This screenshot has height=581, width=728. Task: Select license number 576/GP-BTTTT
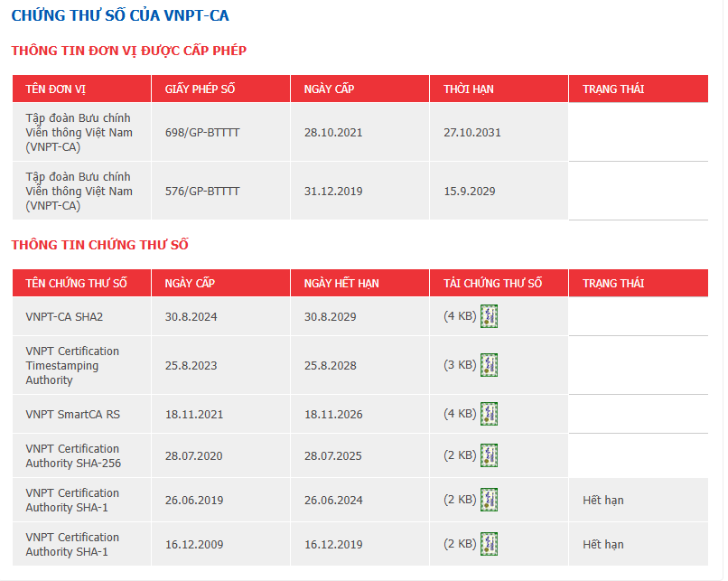click(202, 191)
